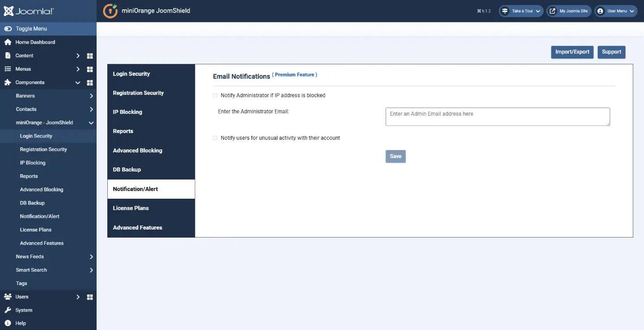The width and height of the screenshot is (644, 330).
Task: Click the My Joomla Site external-link icon
Action: (552, 11)
